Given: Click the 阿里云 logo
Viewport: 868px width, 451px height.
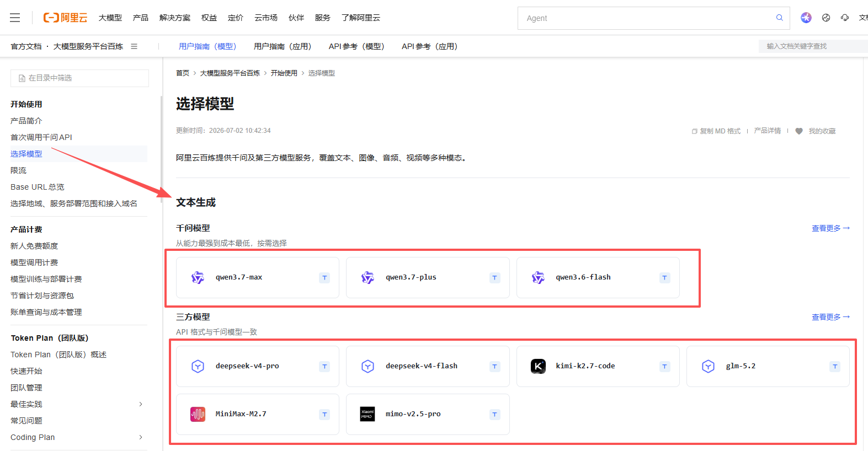Looking at the screenshot, I should (65, 18).
